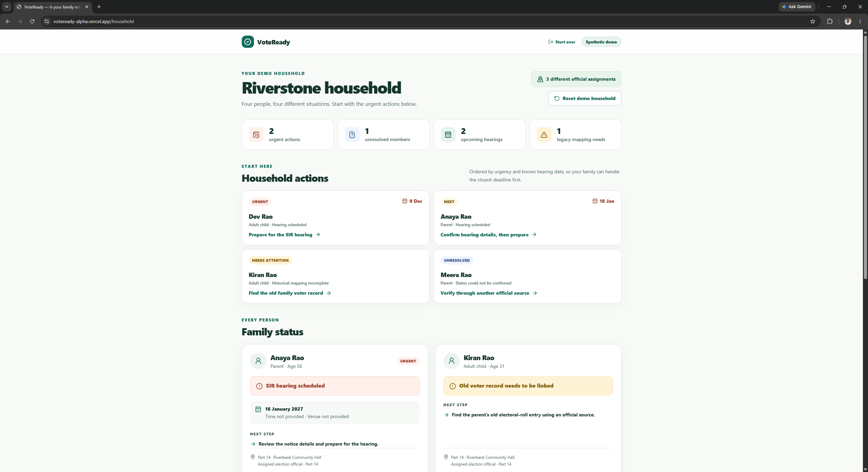Screen dimensions: 868x472
Task: Reload the page with the refresh icon
Action: (32, 21)
